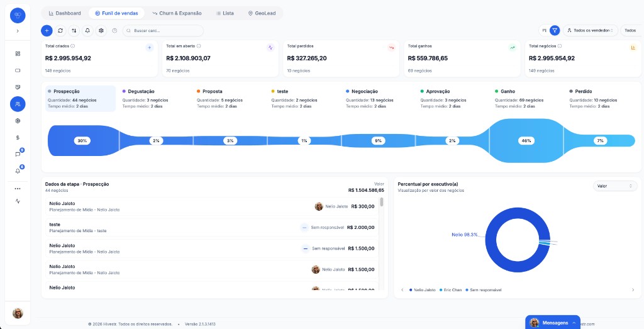Viewport: 644px width, 329px height.
Task: Click the 9% funnel segment
Action: coord(378,140)
